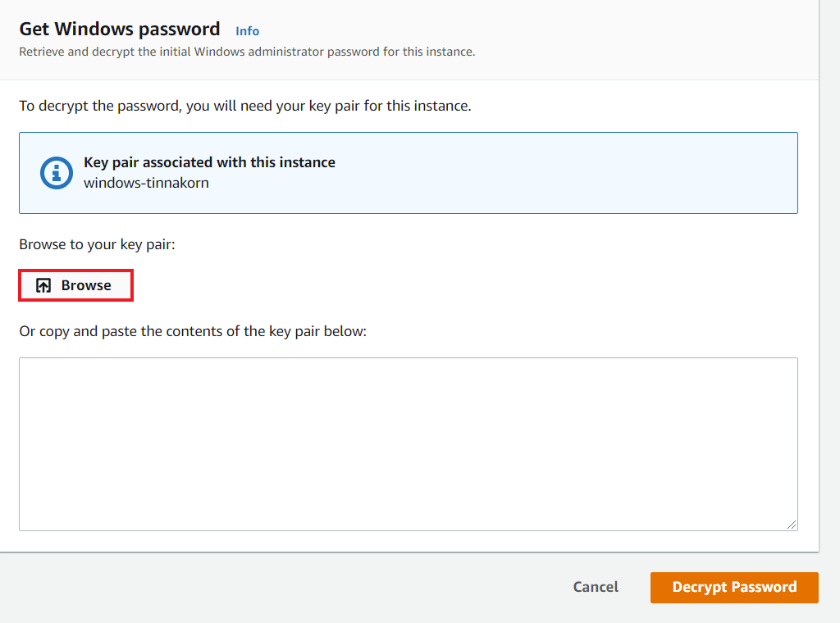Click the upload arrow icon on Browse
The height and width of the screenshot is (623, 840).
coord(44,286)
